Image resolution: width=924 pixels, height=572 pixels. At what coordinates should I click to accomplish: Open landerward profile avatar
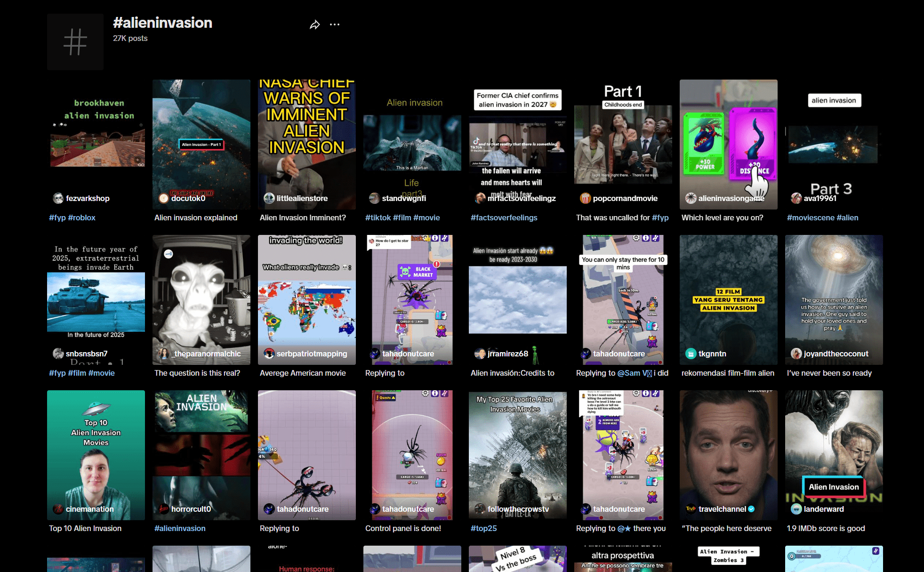pos(796,509)
